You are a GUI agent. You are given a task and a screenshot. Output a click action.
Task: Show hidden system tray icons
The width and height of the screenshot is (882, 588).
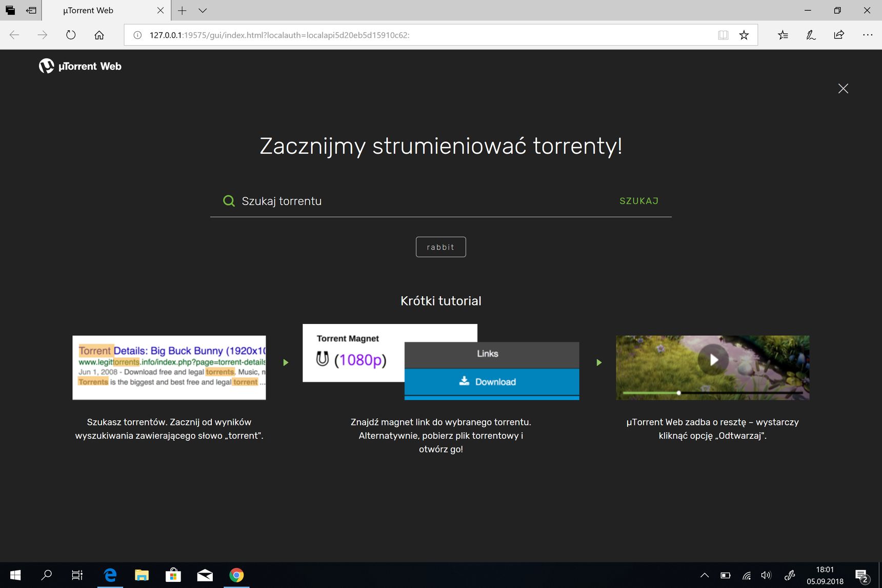[x=705, y=575]
